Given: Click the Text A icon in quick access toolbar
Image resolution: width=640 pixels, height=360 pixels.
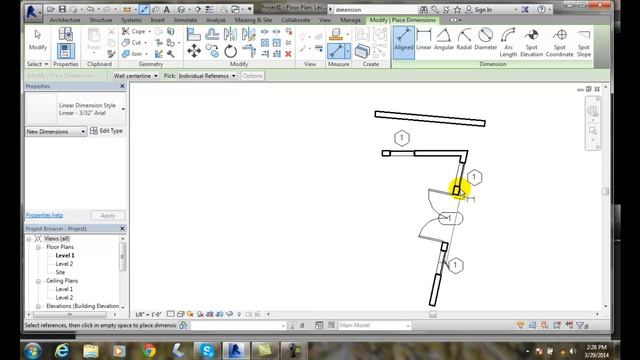Looking at the screenshot, I should [167, 9].
